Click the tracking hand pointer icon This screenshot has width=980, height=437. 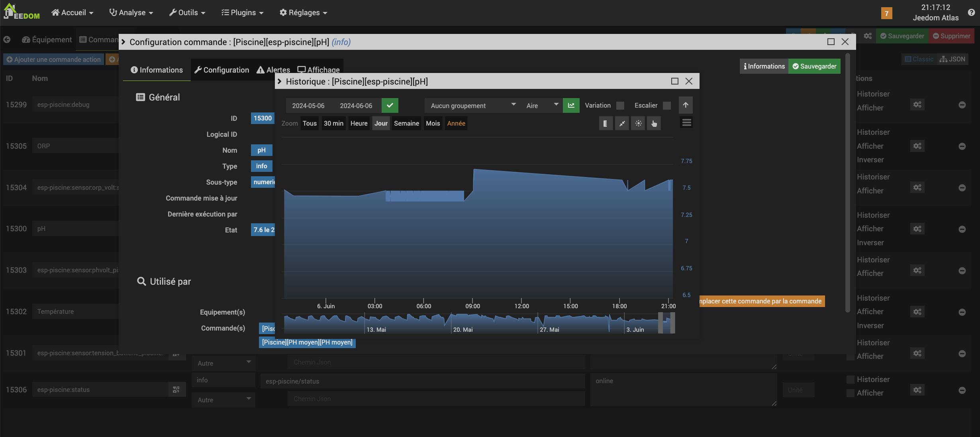point(654,124)
